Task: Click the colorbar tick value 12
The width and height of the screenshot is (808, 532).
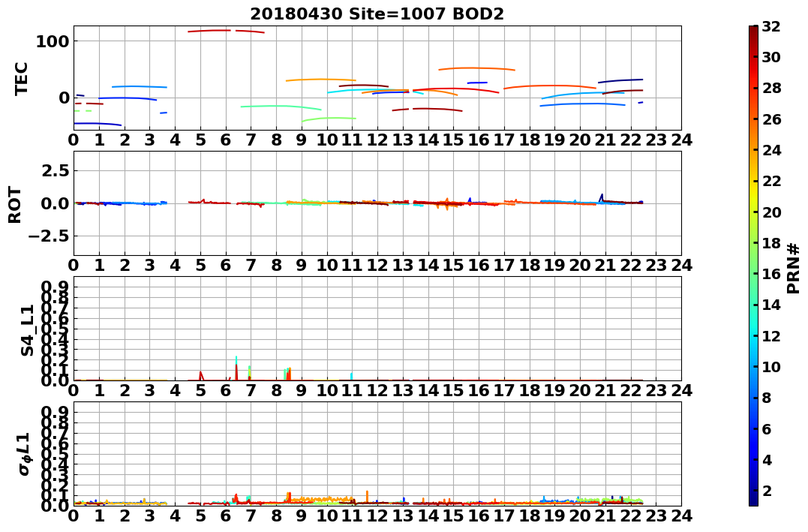Action: (771, 335)
